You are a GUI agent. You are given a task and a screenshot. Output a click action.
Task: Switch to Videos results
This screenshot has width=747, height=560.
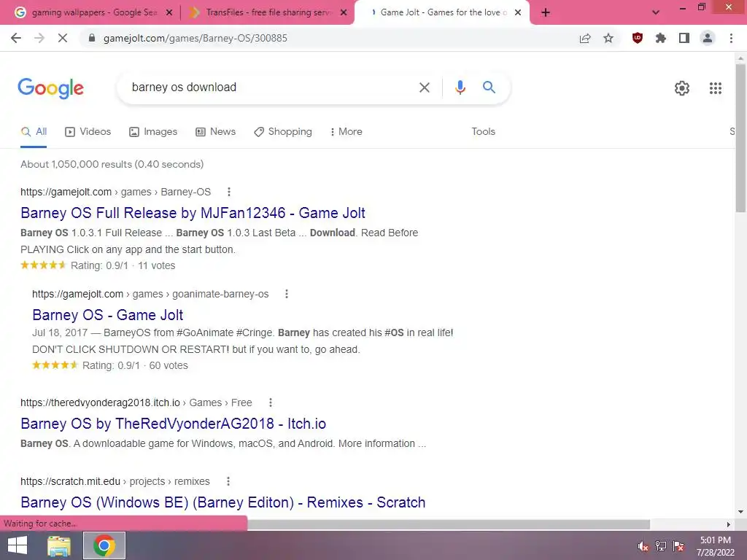[88, 132]
